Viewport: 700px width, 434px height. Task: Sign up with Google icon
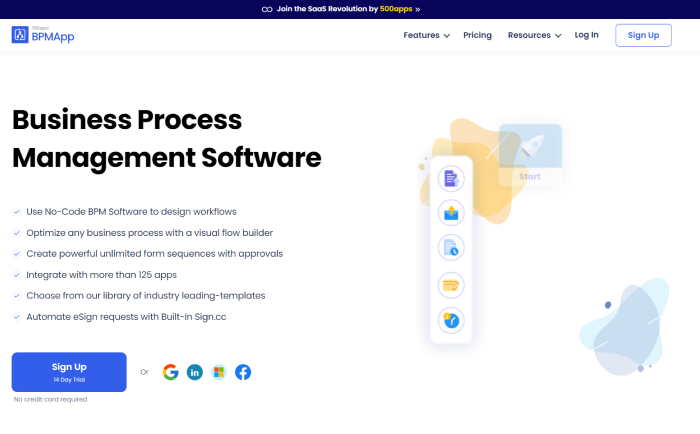171,372
